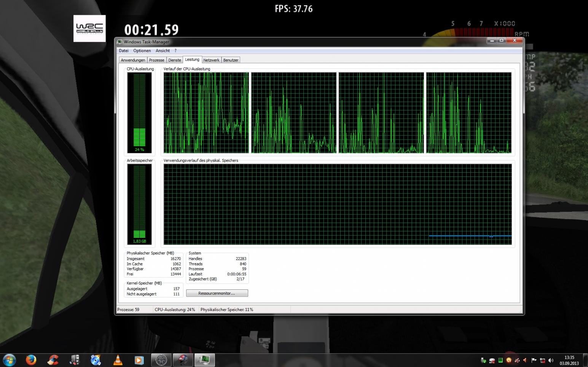Open the Ansicht menu
588x367 pixels.
[163, 51]
